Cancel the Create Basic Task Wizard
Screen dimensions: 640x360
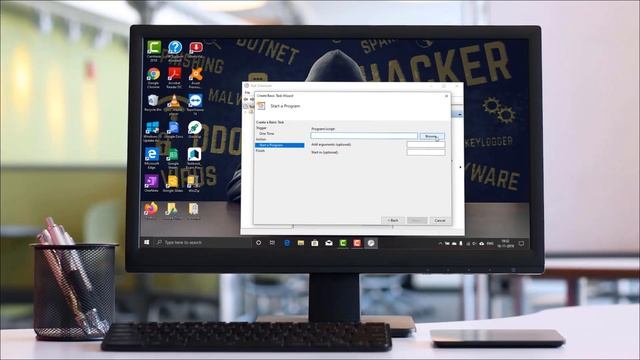[x=440, y=220]
